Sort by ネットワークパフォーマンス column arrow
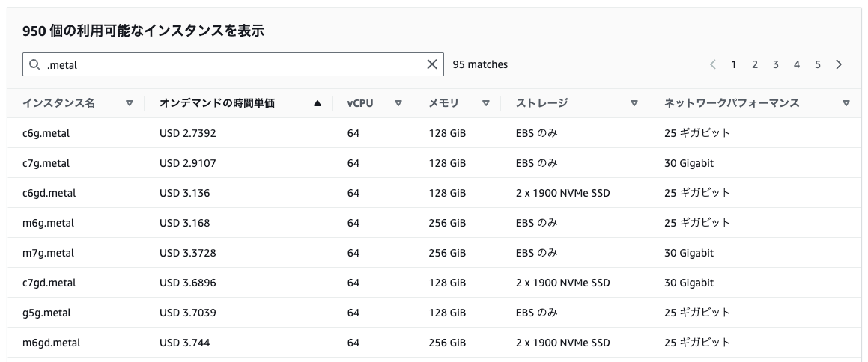 pos(846,103)
